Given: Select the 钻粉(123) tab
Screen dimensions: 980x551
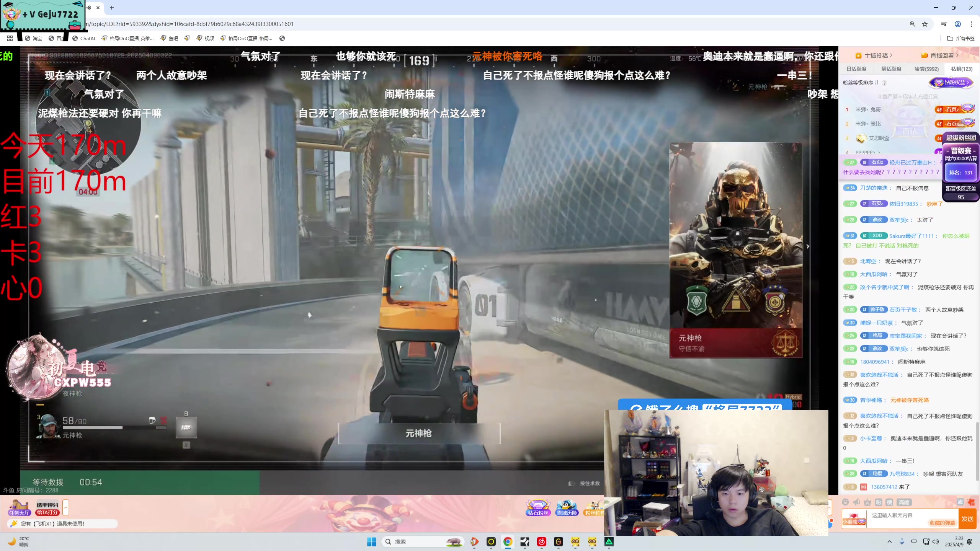Looking at the screenshot, I should pos(962,69).
